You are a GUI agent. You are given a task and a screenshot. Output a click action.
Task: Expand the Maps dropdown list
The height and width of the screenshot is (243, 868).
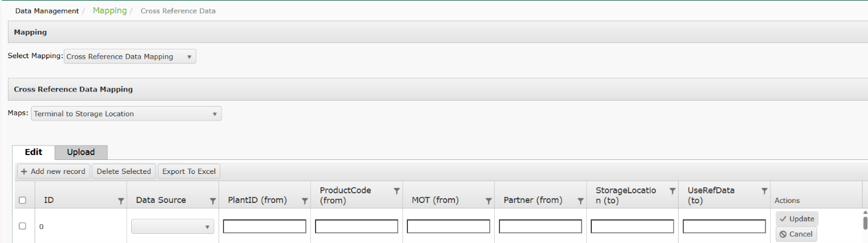126,114
